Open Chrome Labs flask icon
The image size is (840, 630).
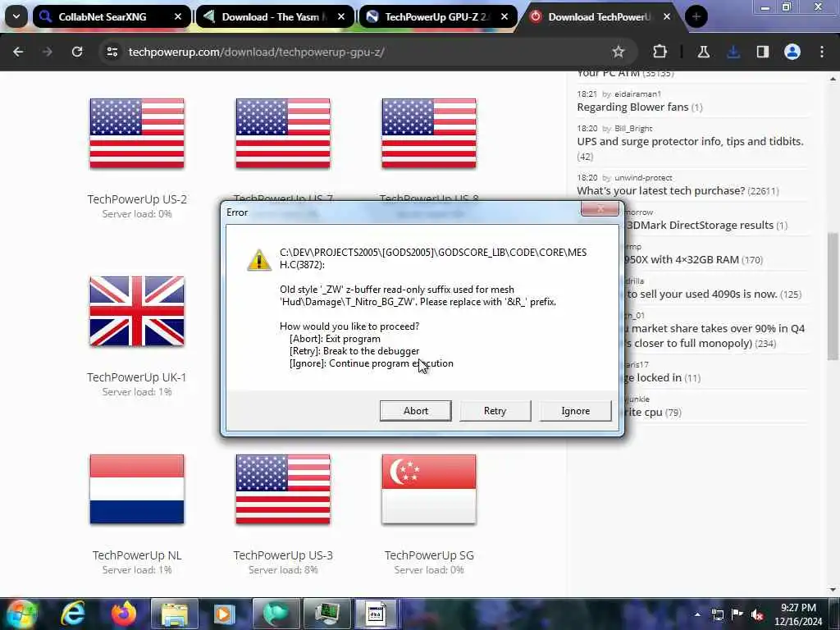[703, 52]
